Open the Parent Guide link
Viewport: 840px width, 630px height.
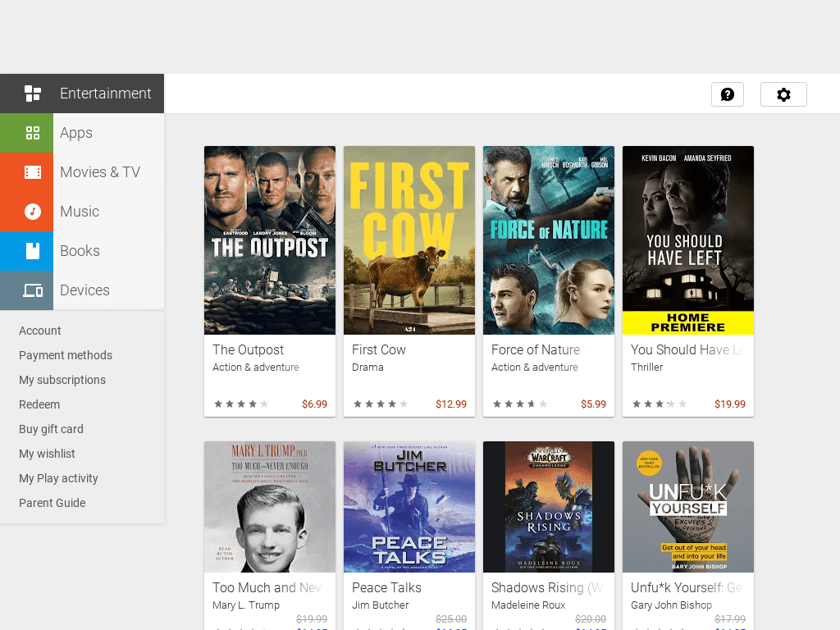point(52,503)
